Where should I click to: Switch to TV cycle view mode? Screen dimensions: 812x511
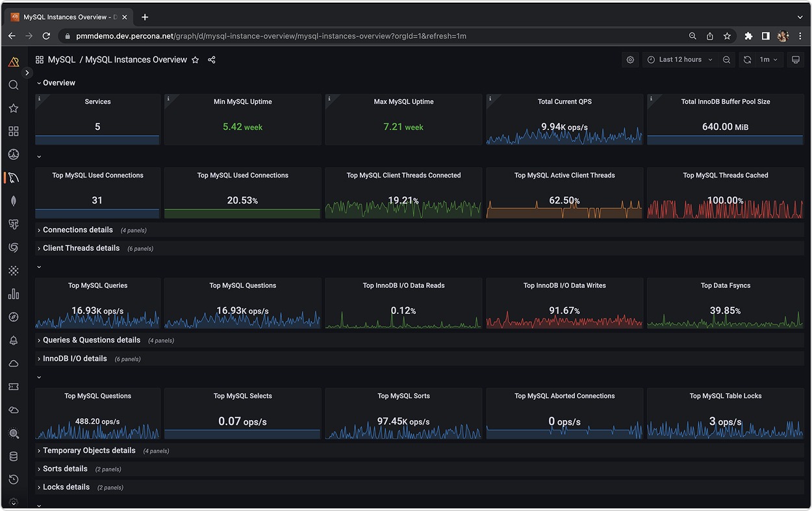pos(795,60)
